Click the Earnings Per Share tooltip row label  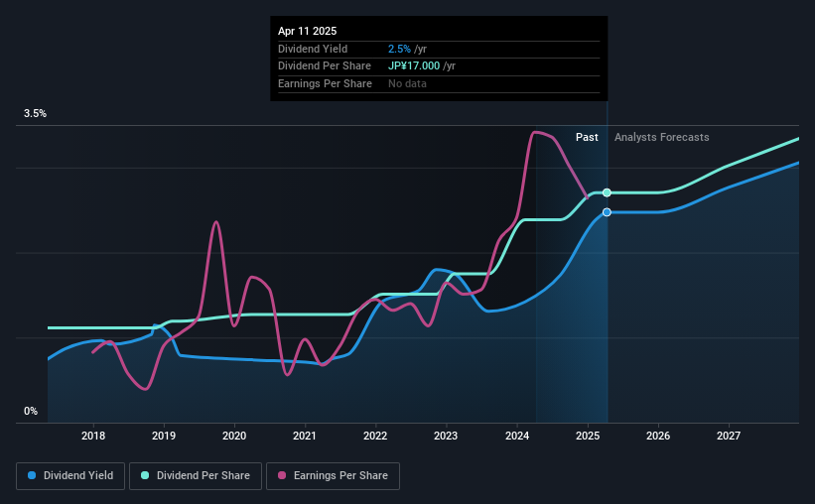325,83
